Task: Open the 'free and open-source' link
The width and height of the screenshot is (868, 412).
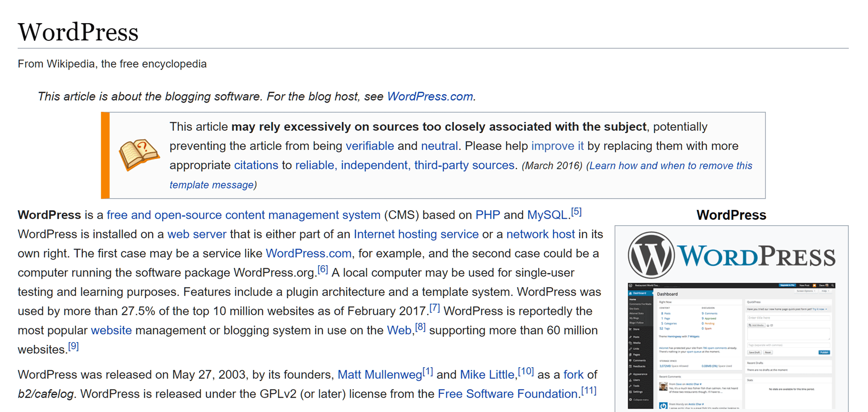Action: tap(164, 215)
